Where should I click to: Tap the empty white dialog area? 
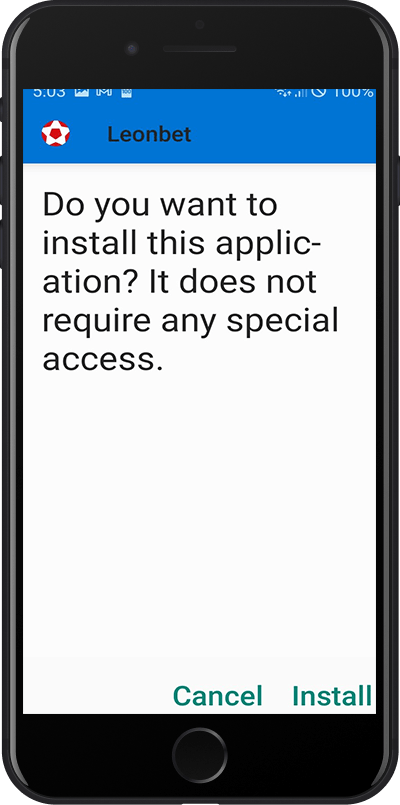pyautogui.click(x=199, y=524)
